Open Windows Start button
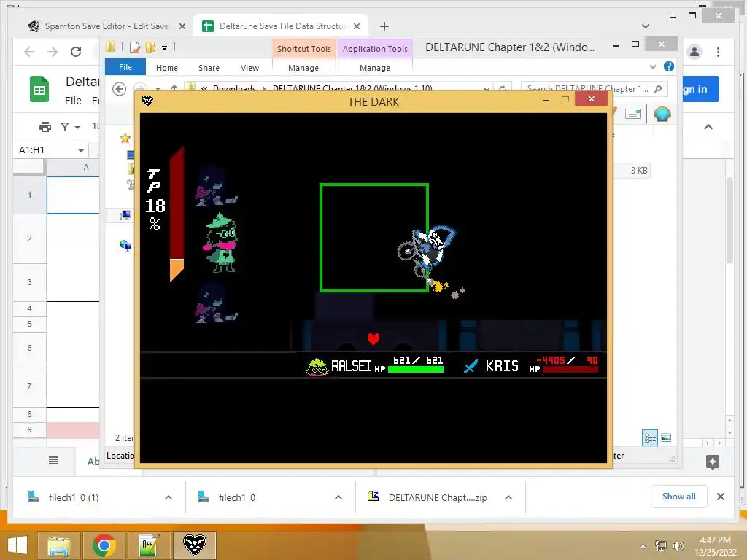This screenshot has height=560, width=747. coord(18,545)
